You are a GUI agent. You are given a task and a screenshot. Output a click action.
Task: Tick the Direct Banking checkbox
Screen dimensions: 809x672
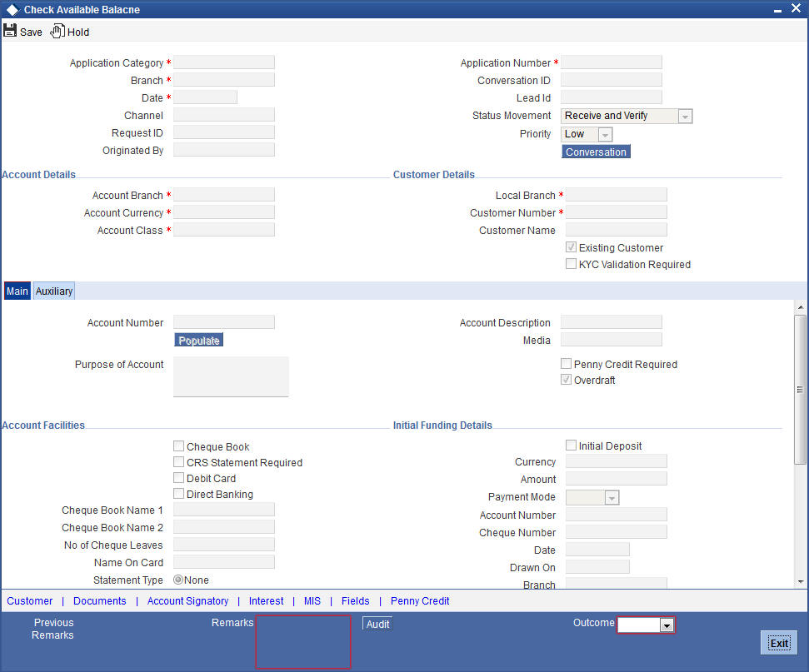click(178, 494)
